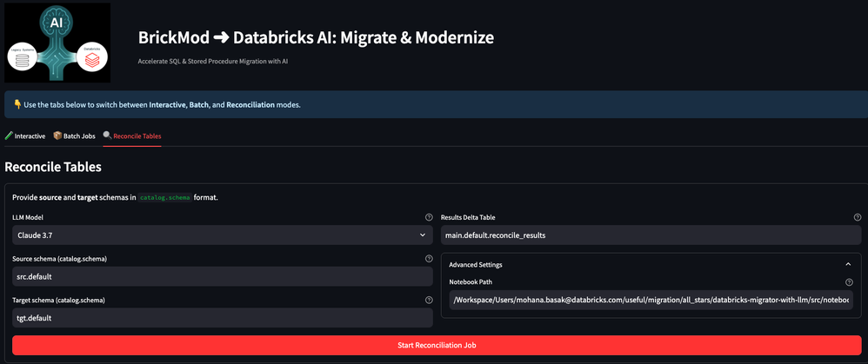Show help tooltip for LLM Model

[x=428, y=218]
